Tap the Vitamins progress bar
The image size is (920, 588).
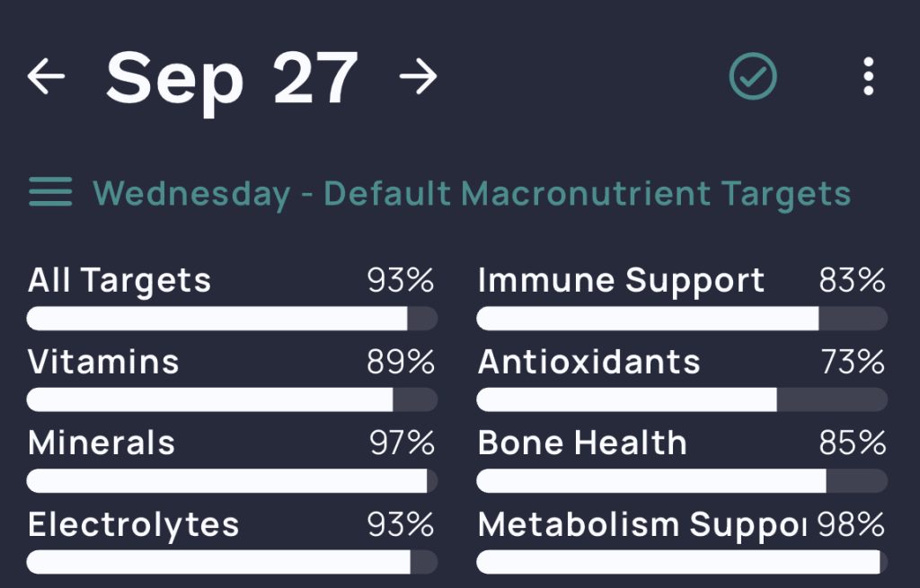click(x=232, y=399)
